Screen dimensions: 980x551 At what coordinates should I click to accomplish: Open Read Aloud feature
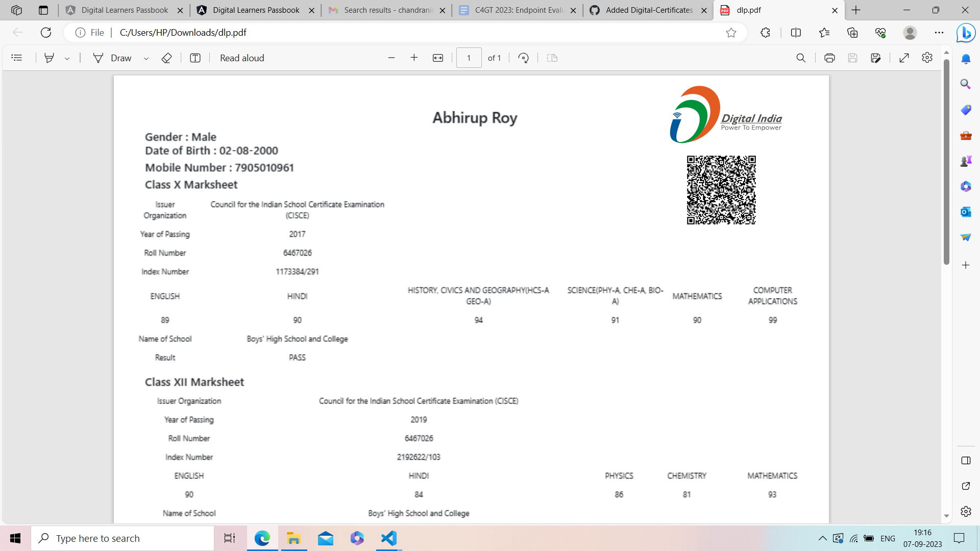coord(241,58)
